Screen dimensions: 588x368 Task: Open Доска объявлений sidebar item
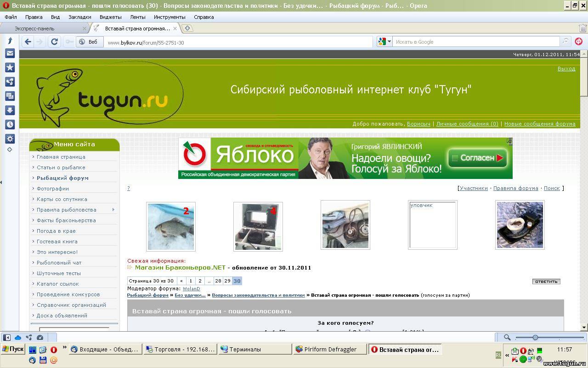pos(62,316)
